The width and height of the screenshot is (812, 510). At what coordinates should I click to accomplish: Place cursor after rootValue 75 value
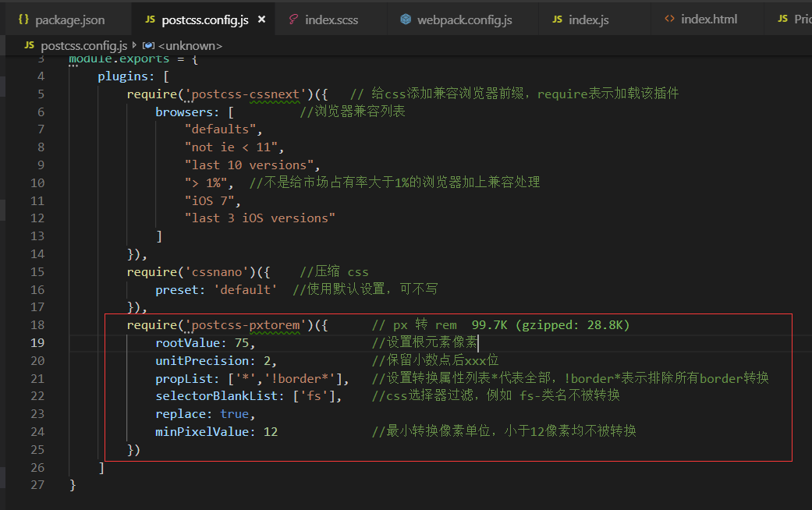point(249,343)
